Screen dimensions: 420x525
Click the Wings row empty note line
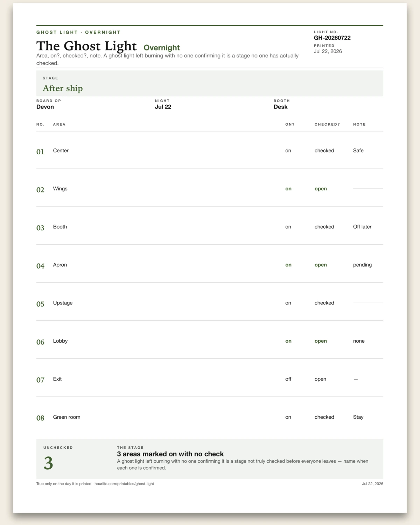click(368, 189)
